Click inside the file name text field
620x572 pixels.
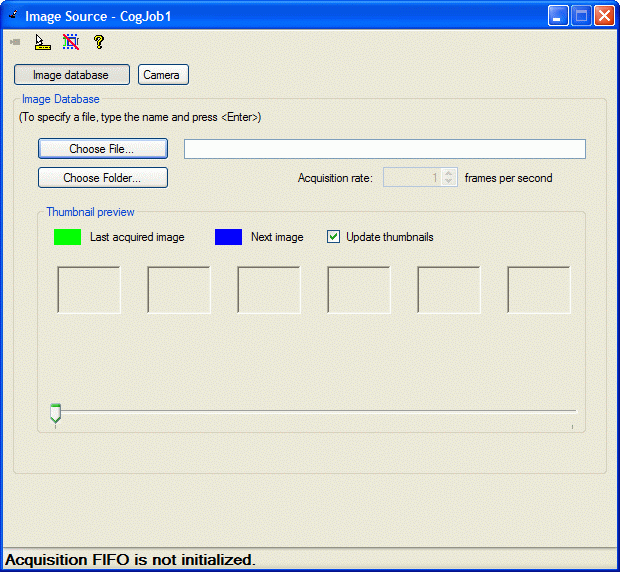(385, 149)
